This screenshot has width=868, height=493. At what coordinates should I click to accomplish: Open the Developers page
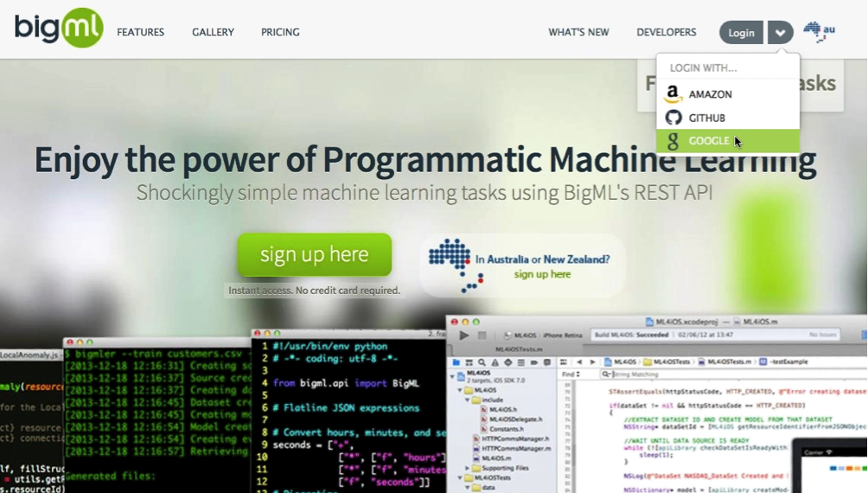666,32
